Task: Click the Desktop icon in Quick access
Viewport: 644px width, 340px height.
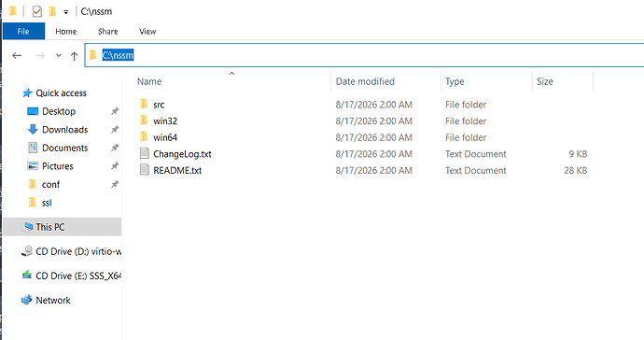Action: (x=33, y=111)
